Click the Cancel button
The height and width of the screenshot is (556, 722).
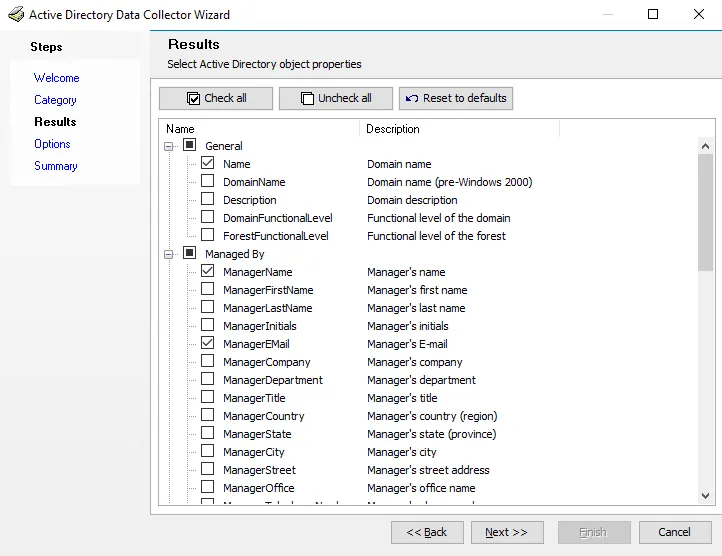675,533
